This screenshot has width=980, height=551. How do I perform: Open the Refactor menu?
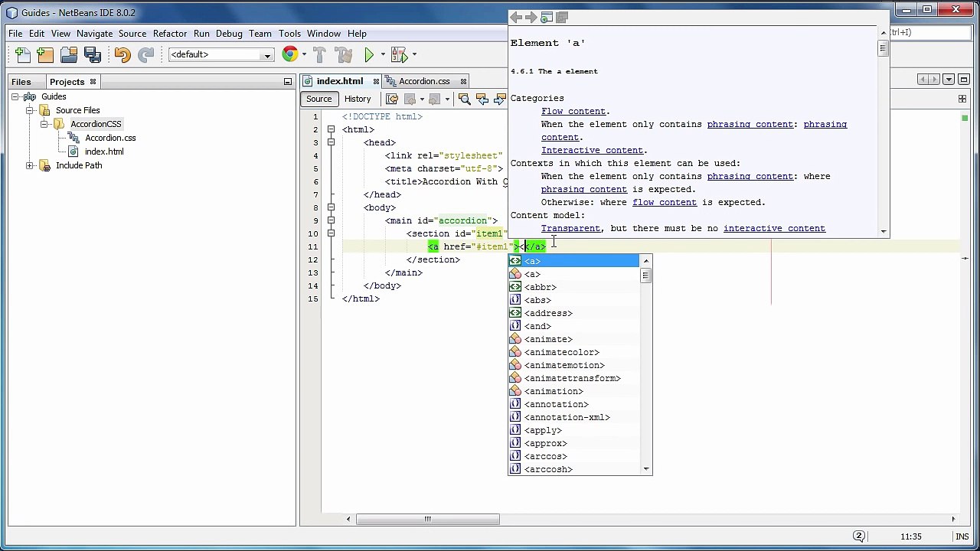click(x=169, y=34)
